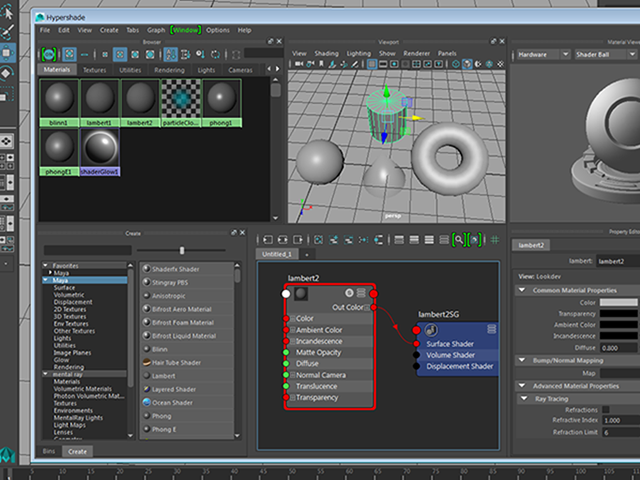640x480 pixels.
Task: Click the clear graph icon
Action: (318, 240)
